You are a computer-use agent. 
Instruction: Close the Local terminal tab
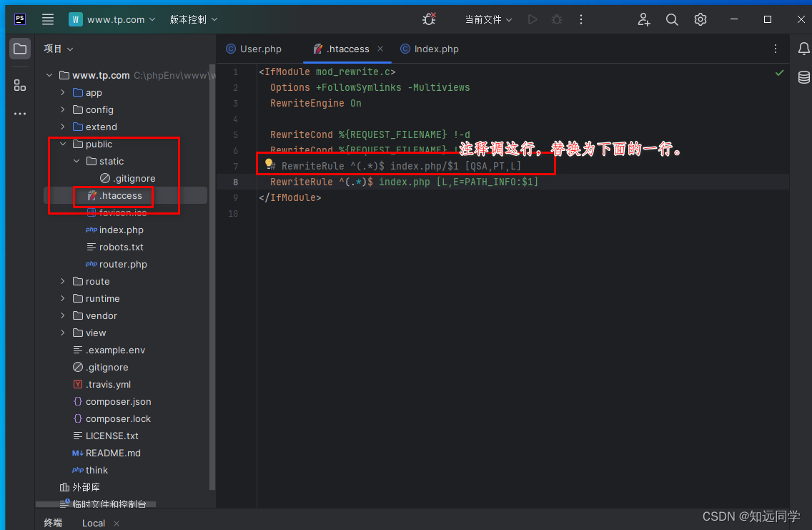point(117,524)
